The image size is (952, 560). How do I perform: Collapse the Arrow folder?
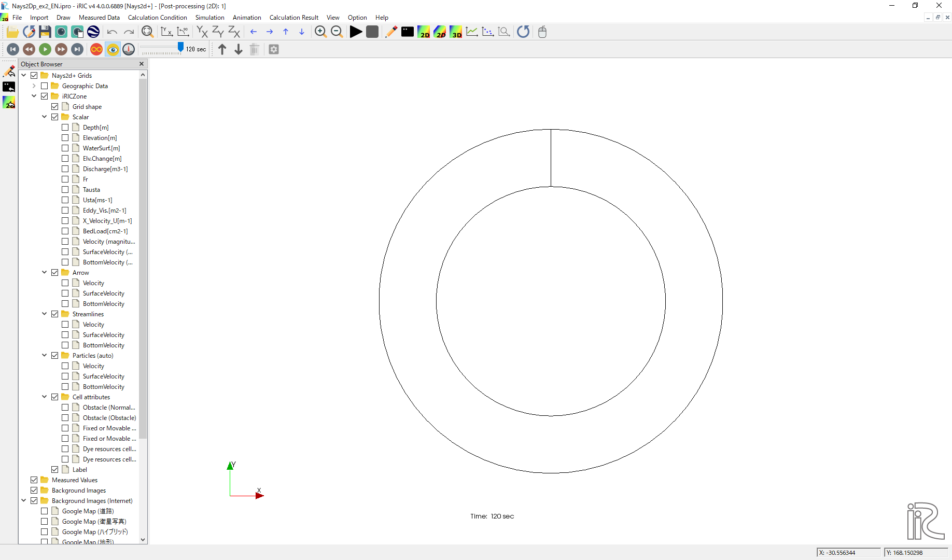[x=45, y=273]
